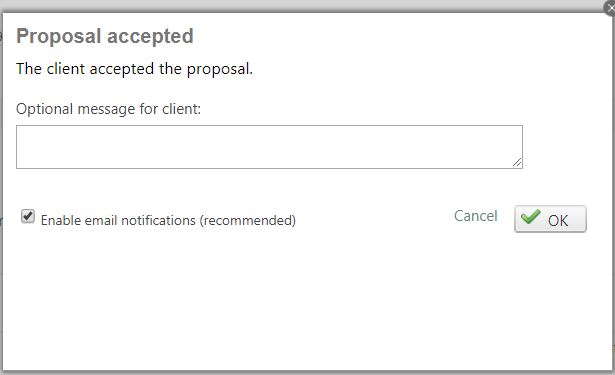This screenshot has height=375, width=615.
Task: Click the green checkmark icon on OK
Action: [x=531, y=217]
